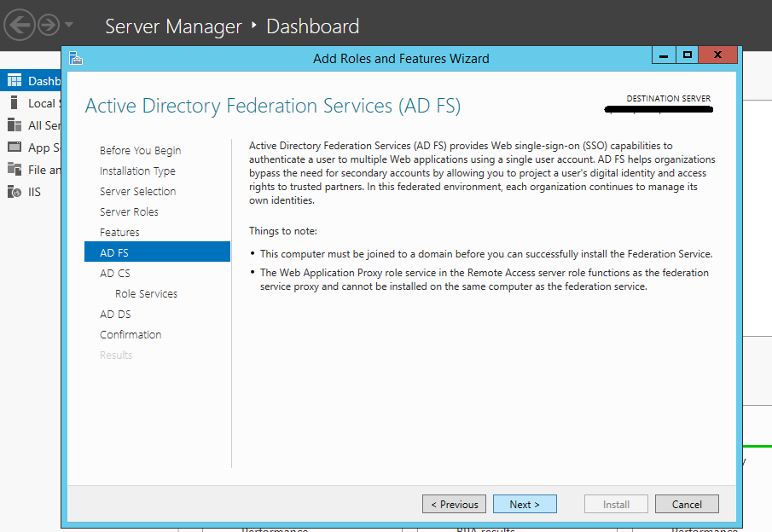Go to the Before You Begin step
Screen dimensions: 772x532
[x=140, y=151]
